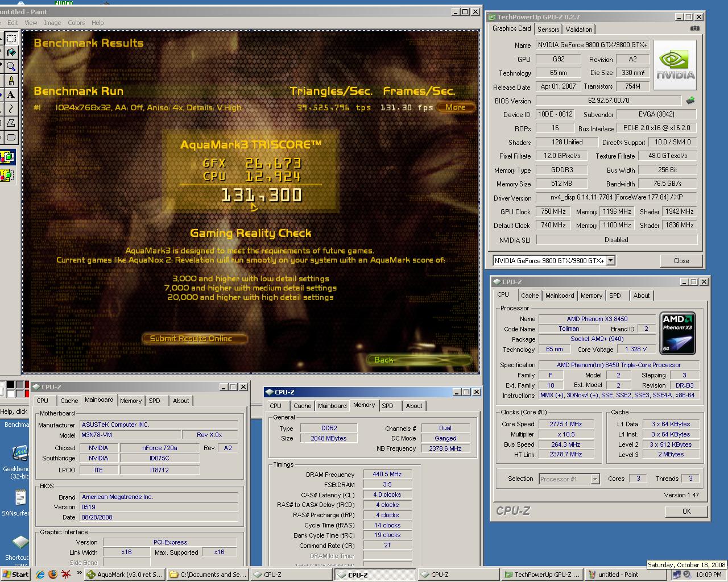Click the Back button in AquaMark results
The height and width of the screenshot is (582, 728).
click(419, 360)
